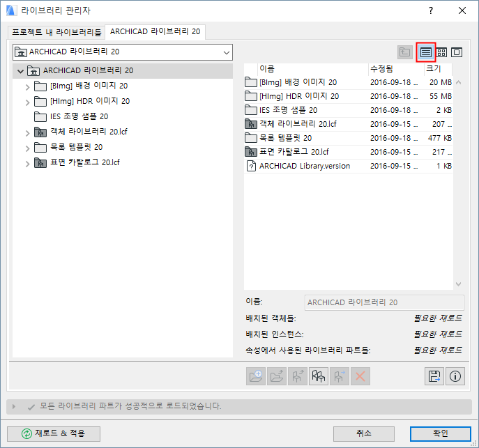This screenshot has width=479, height=448.
Task: Click the move object chair arrow icon
Action: point(340,376)
